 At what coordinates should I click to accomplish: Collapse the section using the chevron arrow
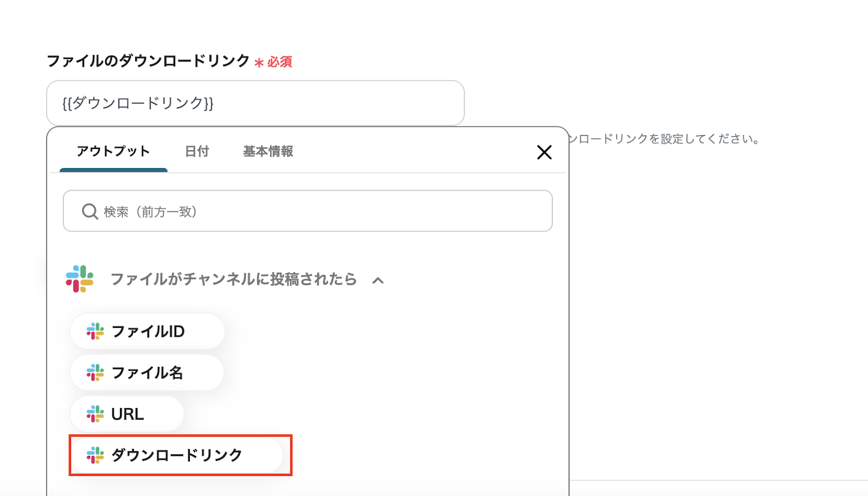[378, 280]
